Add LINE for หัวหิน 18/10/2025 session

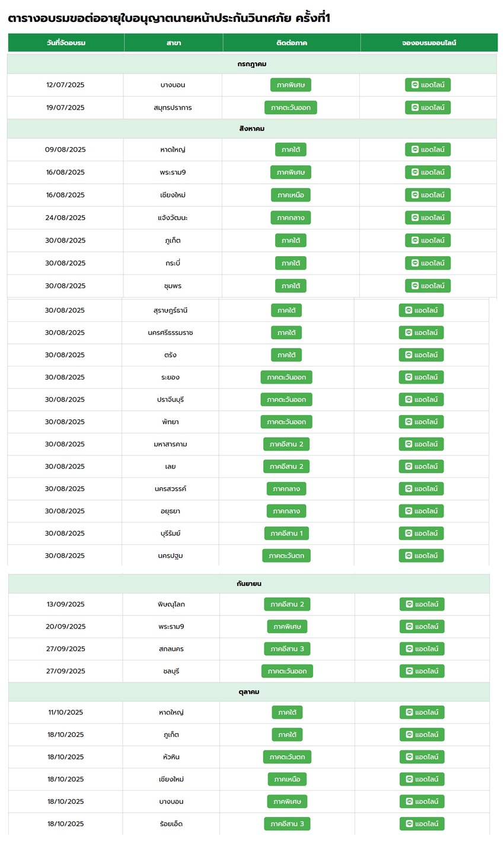(x=422, y=757)
